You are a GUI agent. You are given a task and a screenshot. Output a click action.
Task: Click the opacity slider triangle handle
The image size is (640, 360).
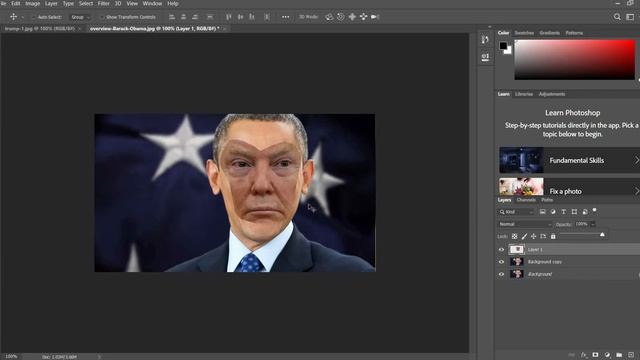(602, 235)
